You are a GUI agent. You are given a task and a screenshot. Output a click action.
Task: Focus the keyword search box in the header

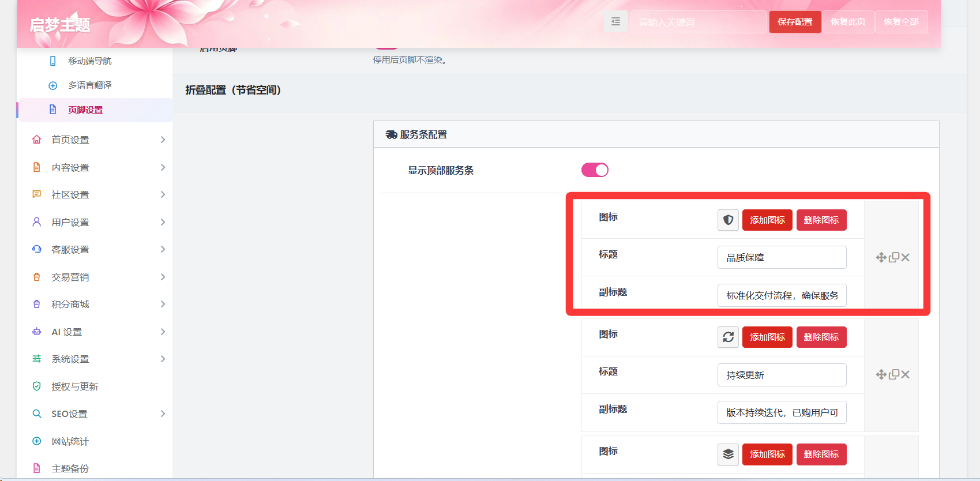698,22
